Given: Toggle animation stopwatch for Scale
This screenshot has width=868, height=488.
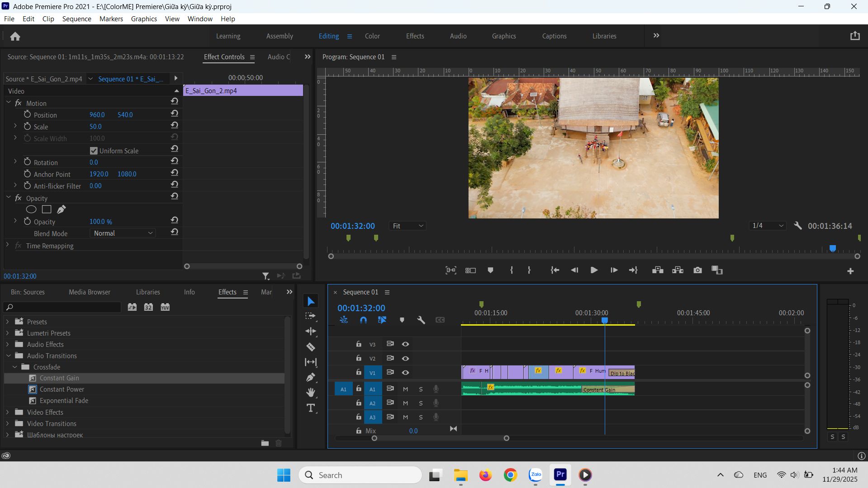Looking at the screenshot, I should [x=27, y=126].
